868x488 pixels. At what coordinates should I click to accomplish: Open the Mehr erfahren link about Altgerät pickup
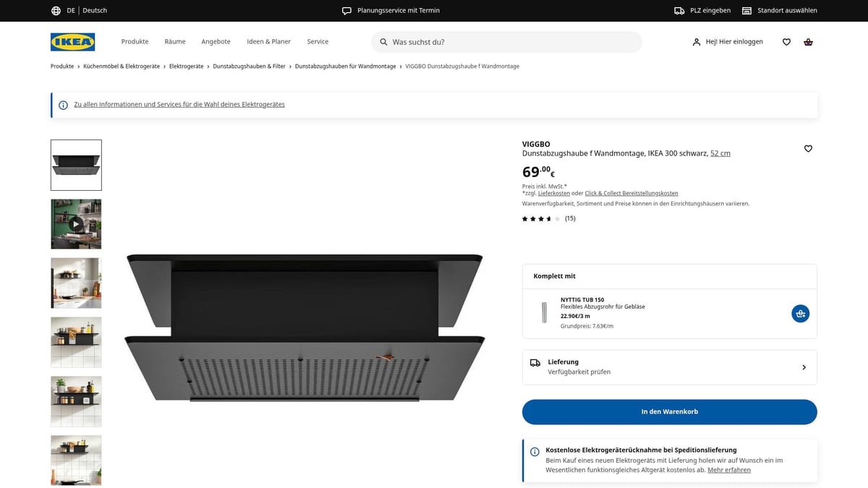tap(728, 469)
